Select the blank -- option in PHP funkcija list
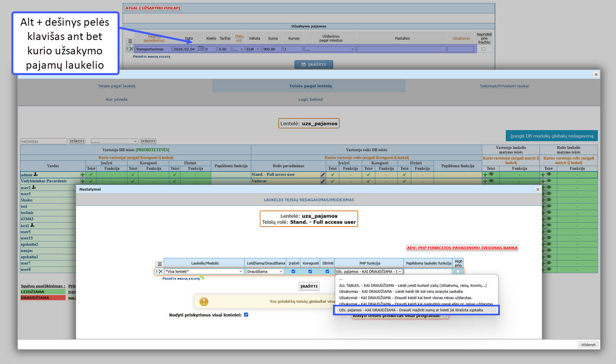This screenshot has width=616, height=364. (341, 279)
